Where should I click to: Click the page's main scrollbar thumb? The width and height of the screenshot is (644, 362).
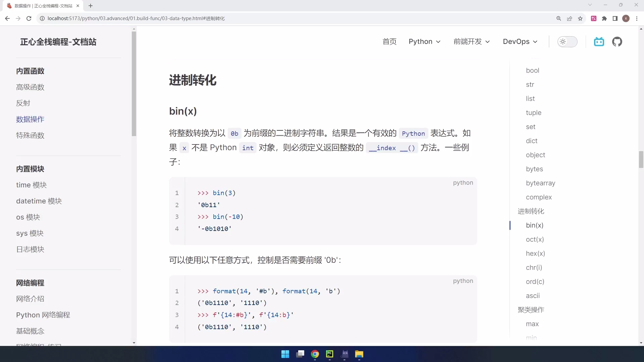click(641, 160)
